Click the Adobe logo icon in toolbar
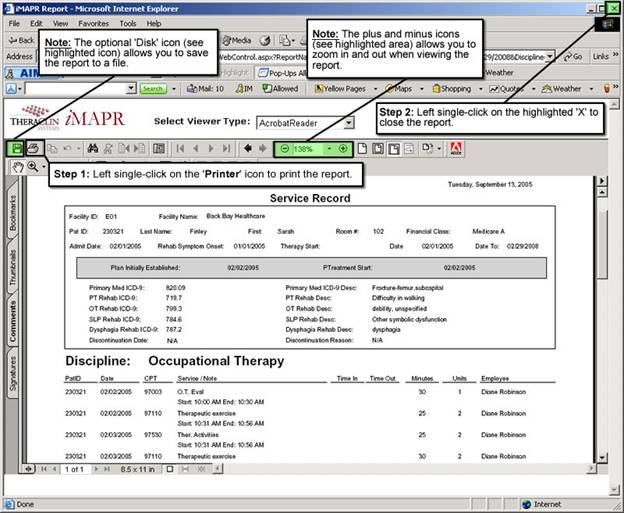 (x=455, y=148)
